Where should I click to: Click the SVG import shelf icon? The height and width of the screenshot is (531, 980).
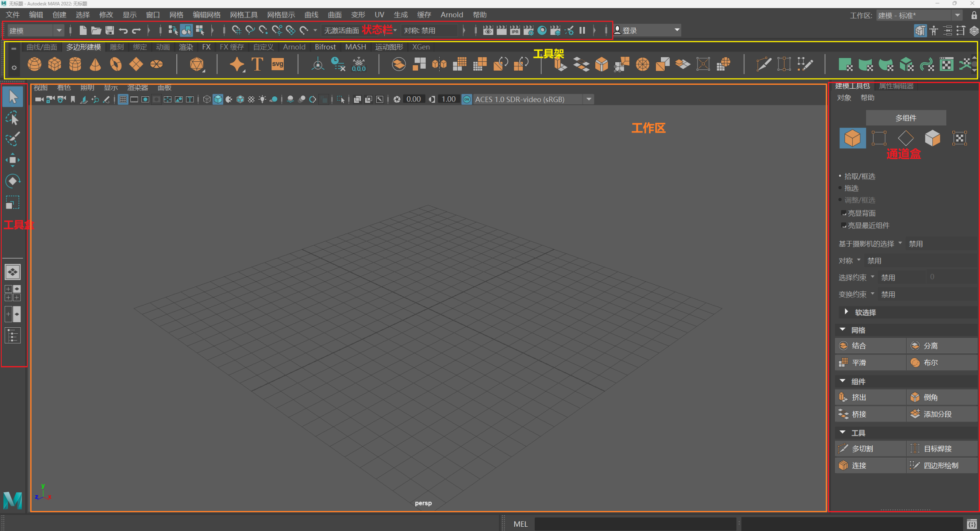point(277,64)
